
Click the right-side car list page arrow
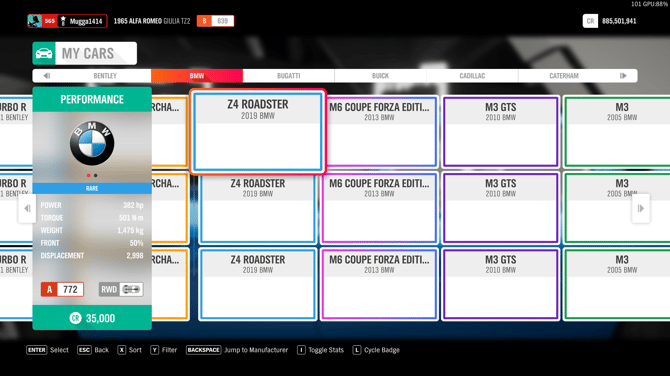pyautogui.click(x=641, y=209)
